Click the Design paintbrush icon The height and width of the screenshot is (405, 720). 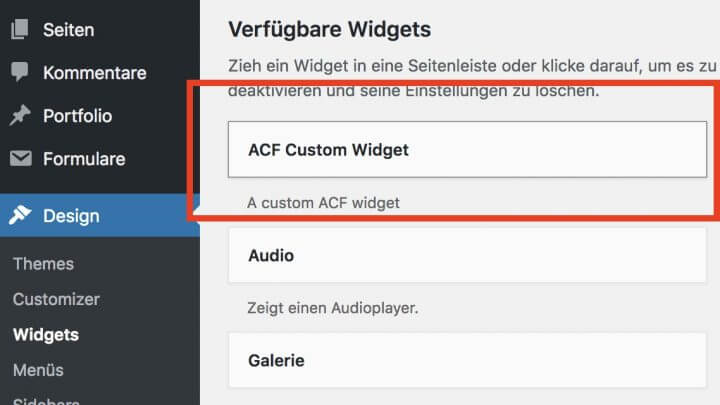tap(20, 215)
